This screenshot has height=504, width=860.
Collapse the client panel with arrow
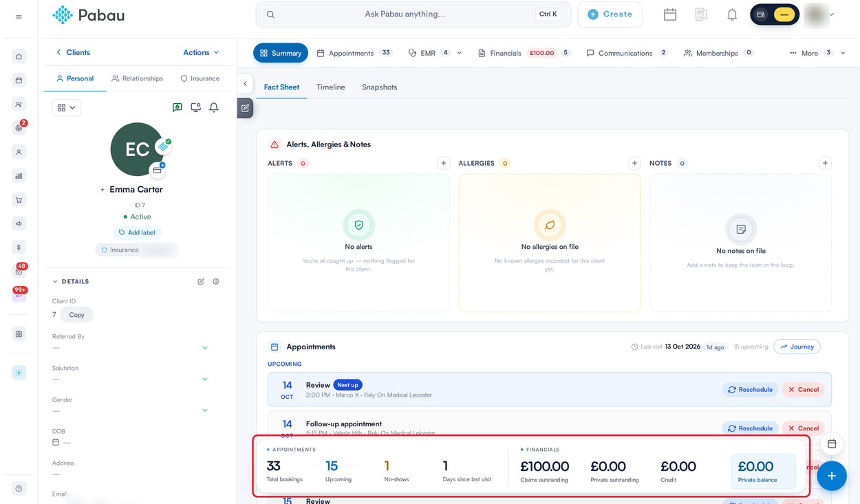pyautogui.click(x=246, y=83)
